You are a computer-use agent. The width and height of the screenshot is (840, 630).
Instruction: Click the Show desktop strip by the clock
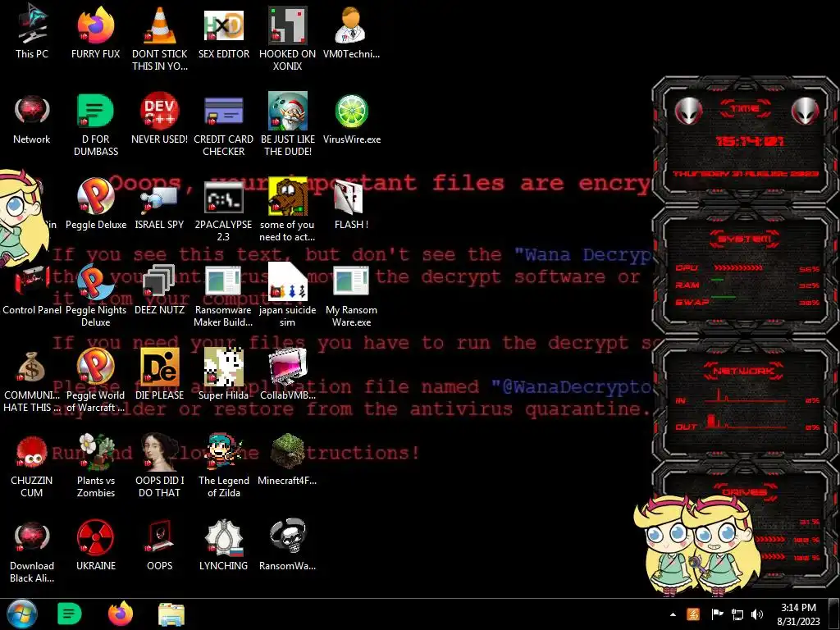834,614
